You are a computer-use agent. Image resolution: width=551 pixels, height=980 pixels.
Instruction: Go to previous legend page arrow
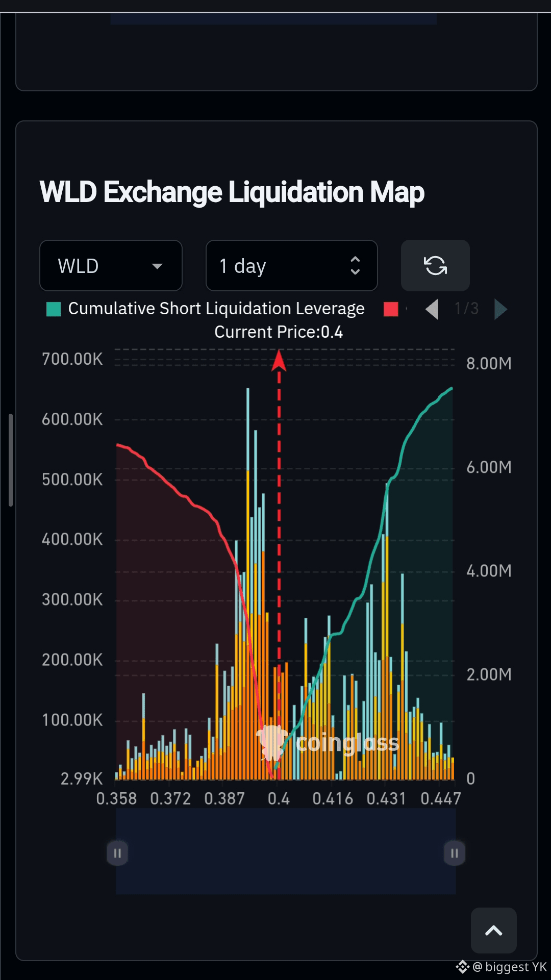pos(432,309)
